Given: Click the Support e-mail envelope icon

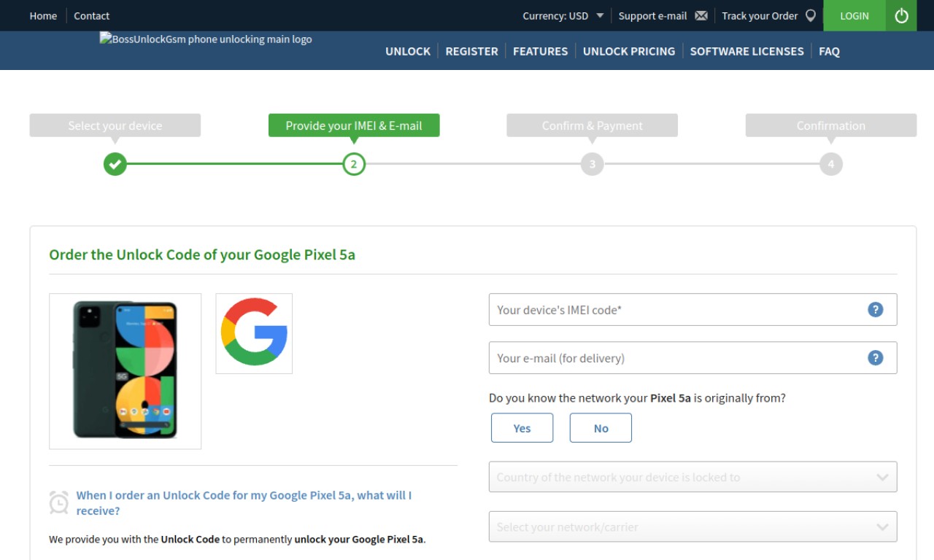Looking at the screenshot, I should pyautogui.click(x=701, y=15).
